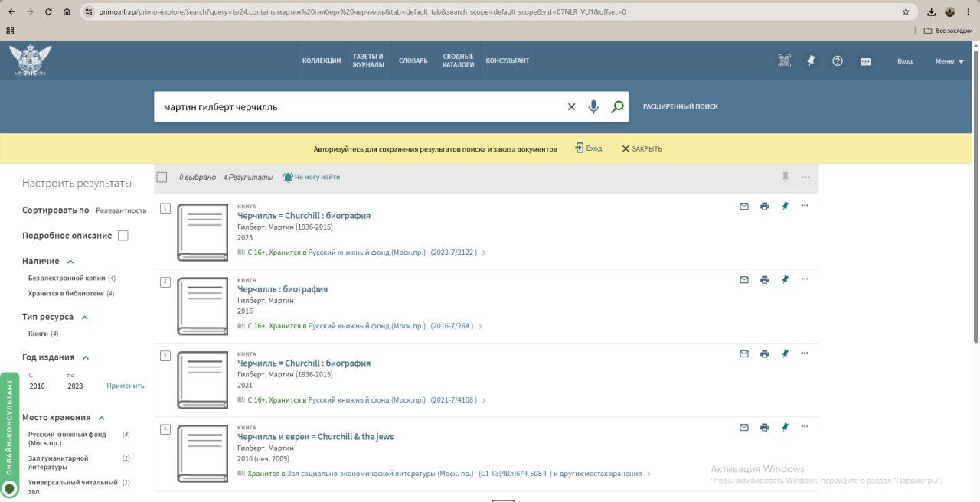Email result 3 record from 2021

(x=744, y=354)
